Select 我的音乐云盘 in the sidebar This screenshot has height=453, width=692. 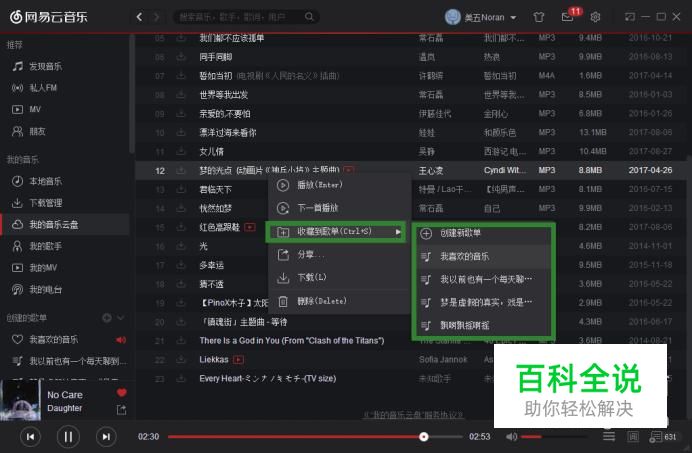coord(65,225)
